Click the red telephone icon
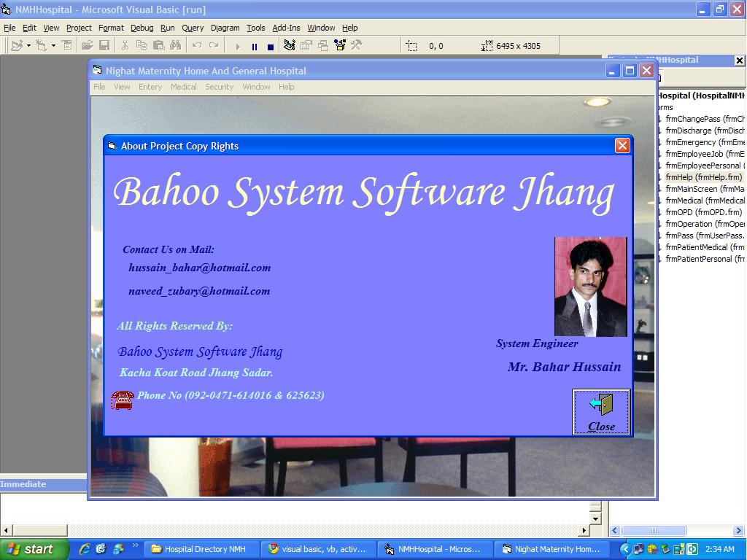747x560 pixels. 122,400
